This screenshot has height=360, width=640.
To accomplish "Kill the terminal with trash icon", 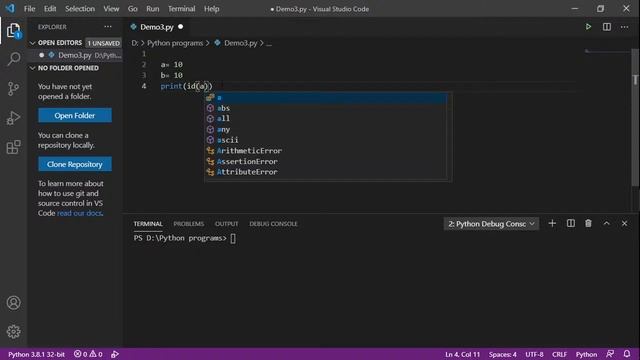I will [588, 223].
